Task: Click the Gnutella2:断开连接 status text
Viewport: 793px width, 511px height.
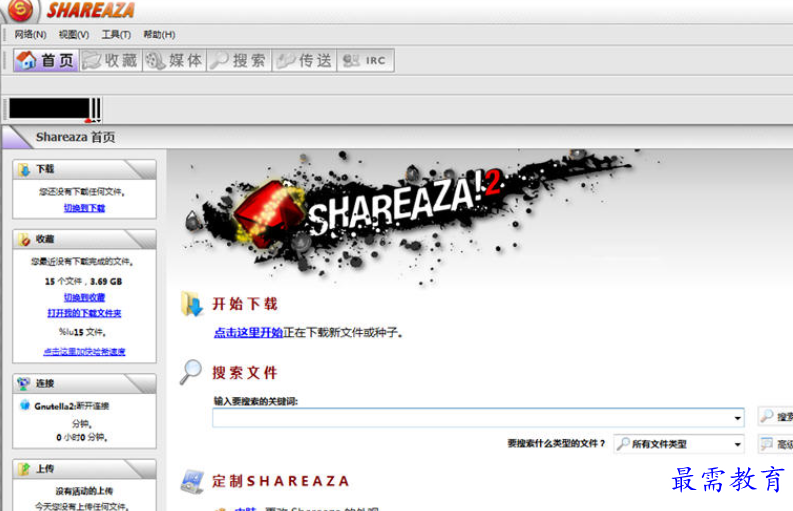Action: (x=72, y=406)
